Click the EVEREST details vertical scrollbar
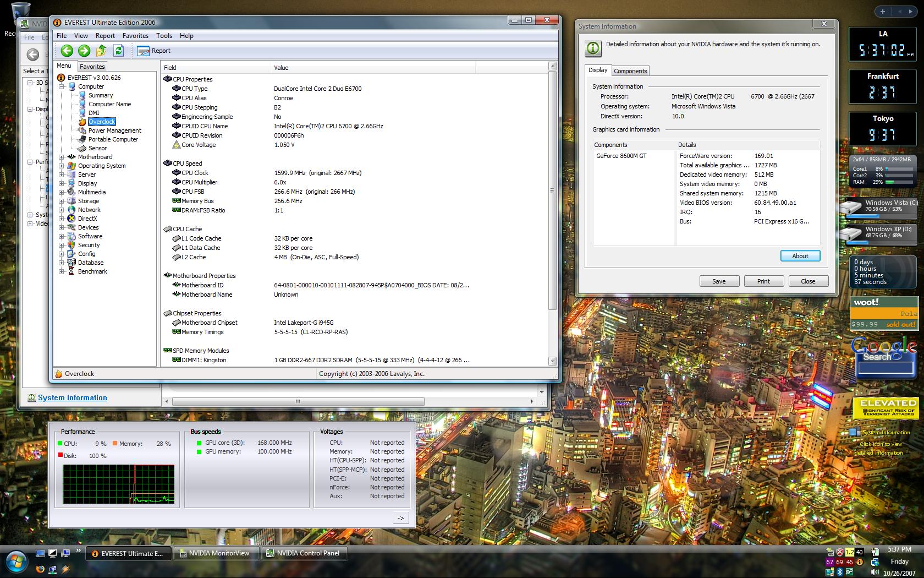Screen dimensions: 924x578 coord(552,214)
